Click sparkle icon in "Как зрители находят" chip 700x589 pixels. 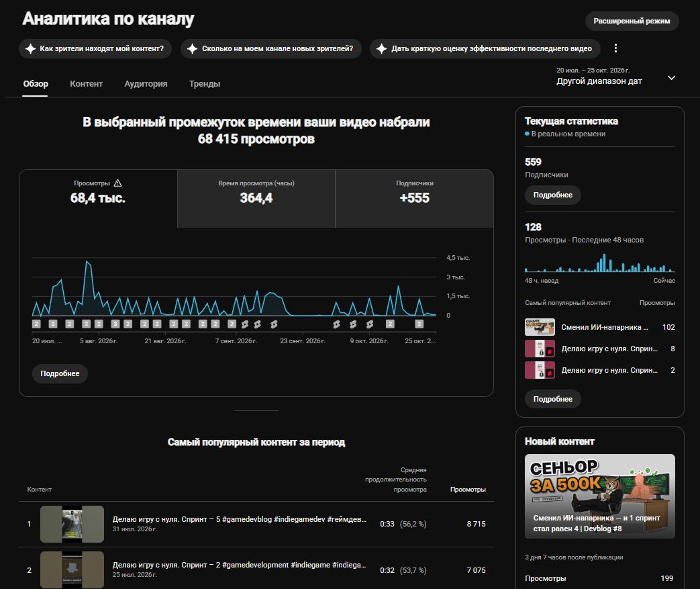point(30,49)
